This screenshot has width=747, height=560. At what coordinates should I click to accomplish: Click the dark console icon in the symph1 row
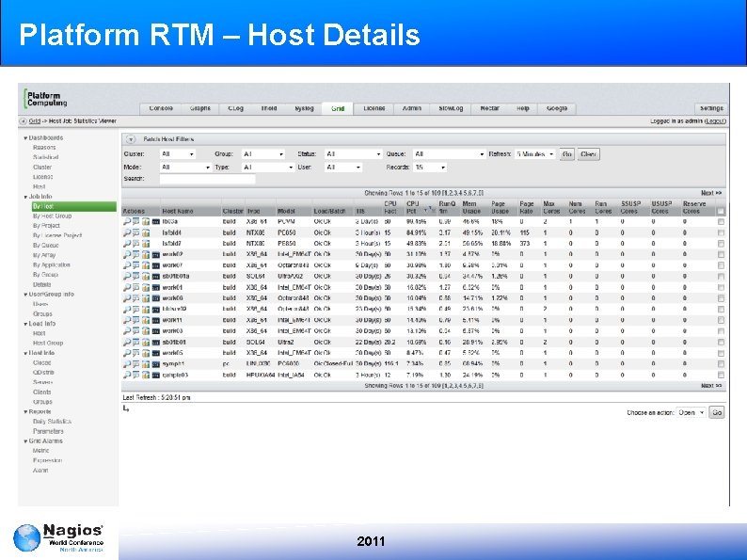point(156,364)
